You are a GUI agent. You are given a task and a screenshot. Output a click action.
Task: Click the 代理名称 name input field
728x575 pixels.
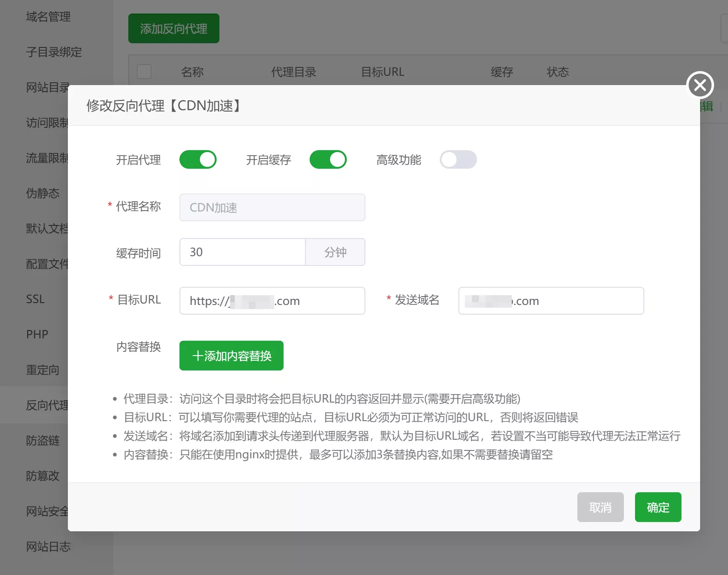(272, 207)
